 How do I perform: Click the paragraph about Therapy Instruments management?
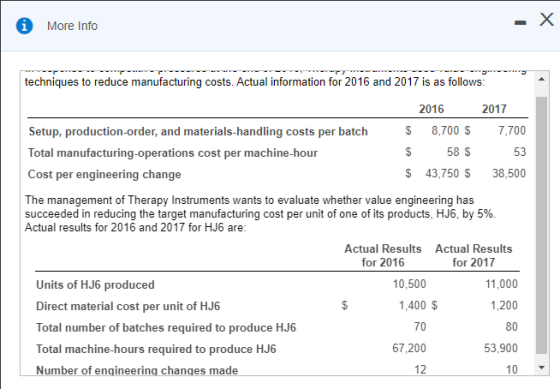click(260, 214)
